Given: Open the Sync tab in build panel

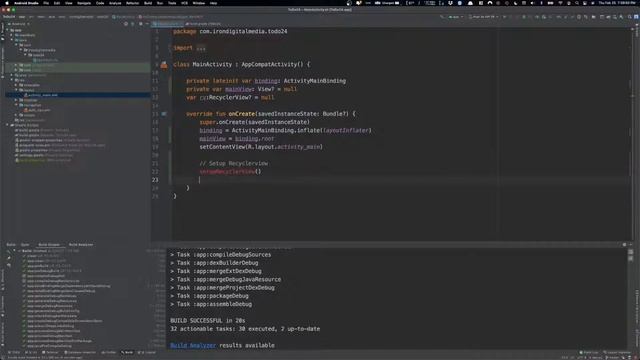Looking at the screenshot, I should 25,244.
